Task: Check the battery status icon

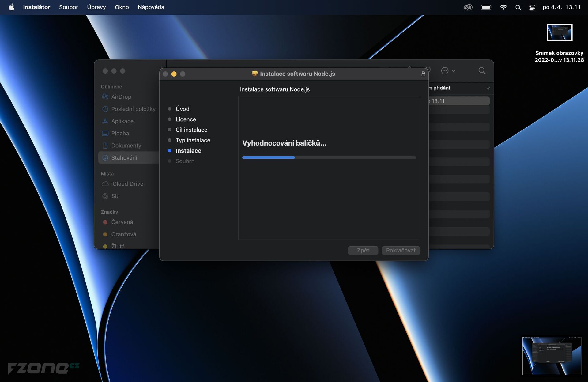Action: click(x=486, y=7)
